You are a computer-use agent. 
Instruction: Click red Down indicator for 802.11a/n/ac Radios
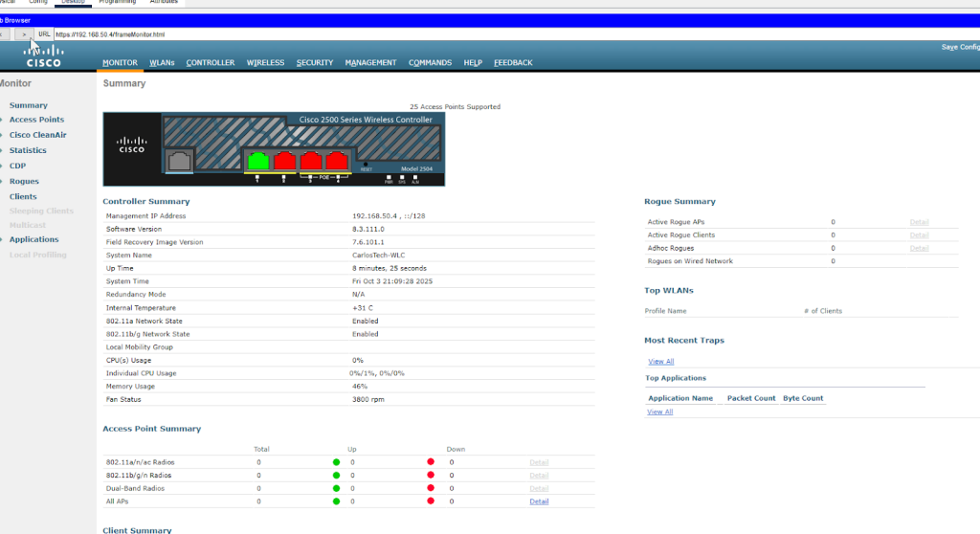pyautogui.click(x=431, y=462)
